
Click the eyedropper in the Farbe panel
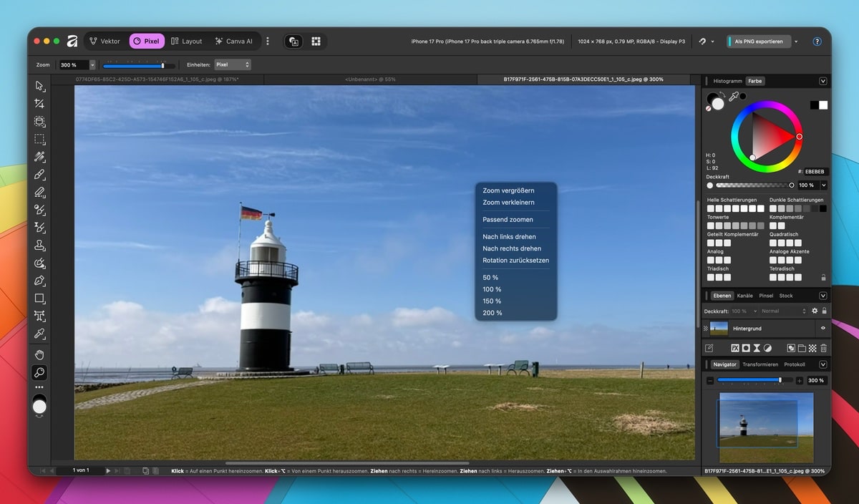coord(733,97)
